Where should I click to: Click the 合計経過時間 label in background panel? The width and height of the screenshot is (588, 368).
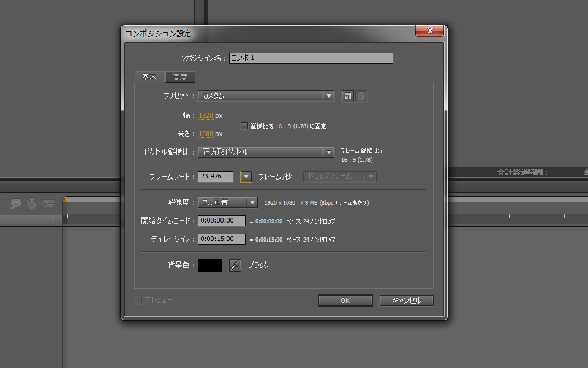pos(522,172)
